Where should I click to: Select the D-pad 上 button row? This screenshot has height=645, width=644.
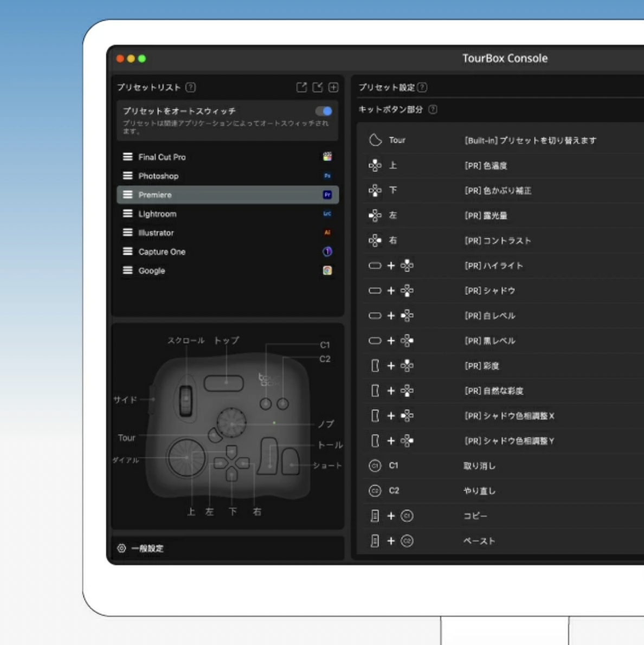tap(503, 165)
